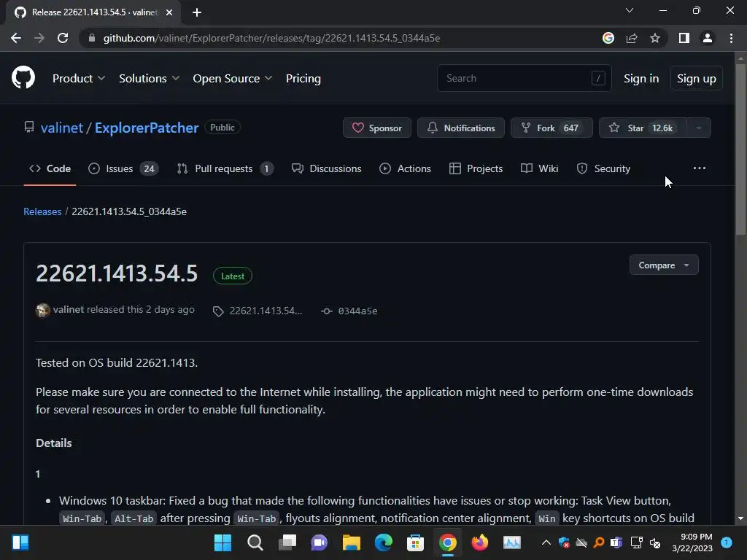
Task: Open valinet's avatar profile
Action: click(43, 311)
